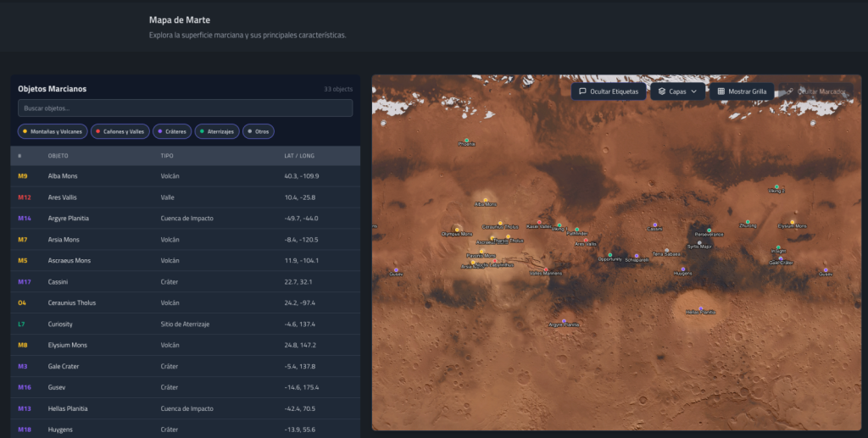Click the L7 identifier cell
Image resolution: width=868 pixels, height=438 pixels.
(x=21, y=324)
